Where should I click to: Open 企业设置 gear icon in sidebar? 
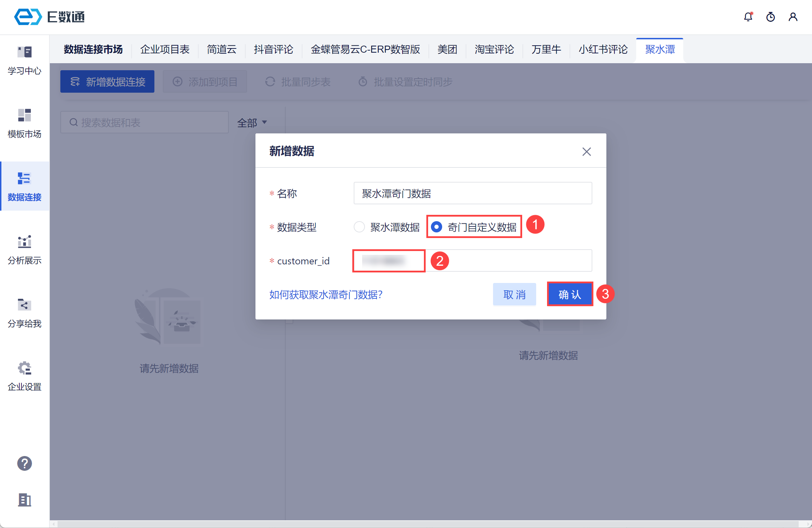click(25, 376)
